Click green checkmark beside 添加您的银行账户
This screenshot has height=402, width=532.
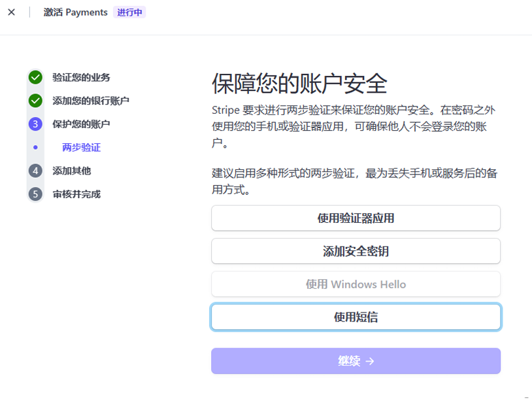35,101
